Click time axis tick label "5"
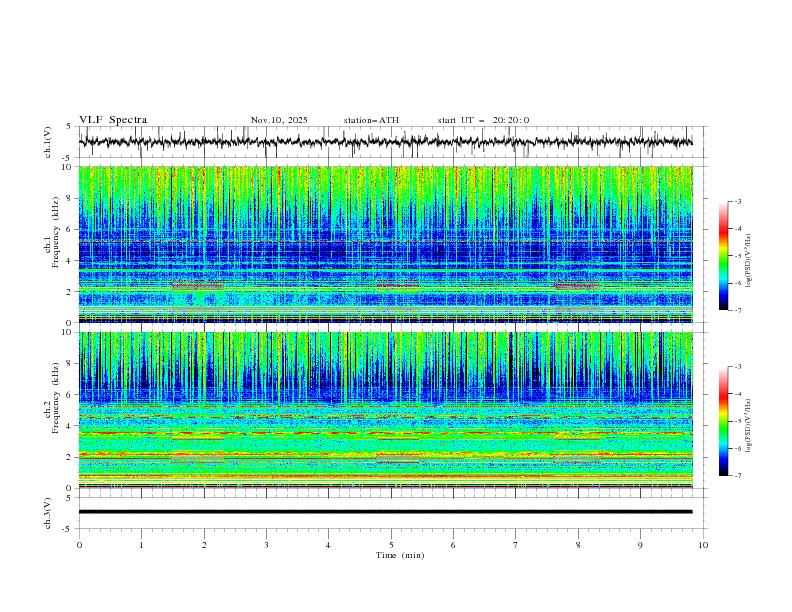The width and height of the screenshot is (792, 612). point(391,545)
